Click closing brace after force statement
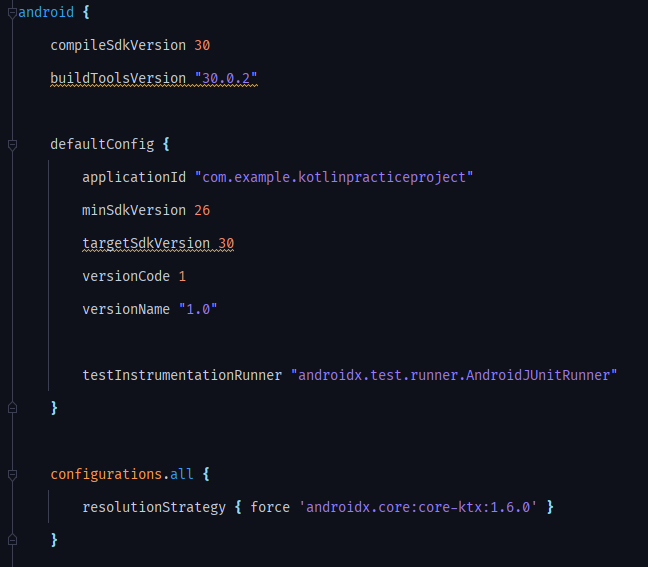Image resolution: width=648 pixels, height=567 pixels. click(550, 507)
